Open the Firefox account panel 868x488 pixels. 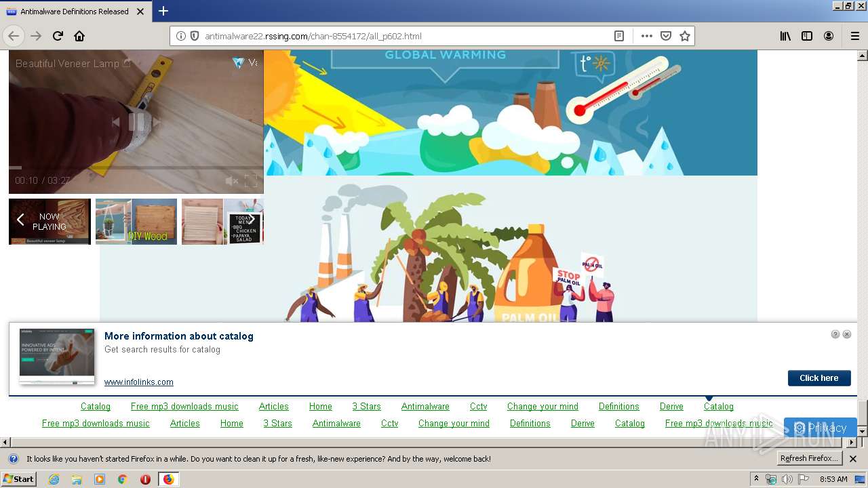click(829, 36)
